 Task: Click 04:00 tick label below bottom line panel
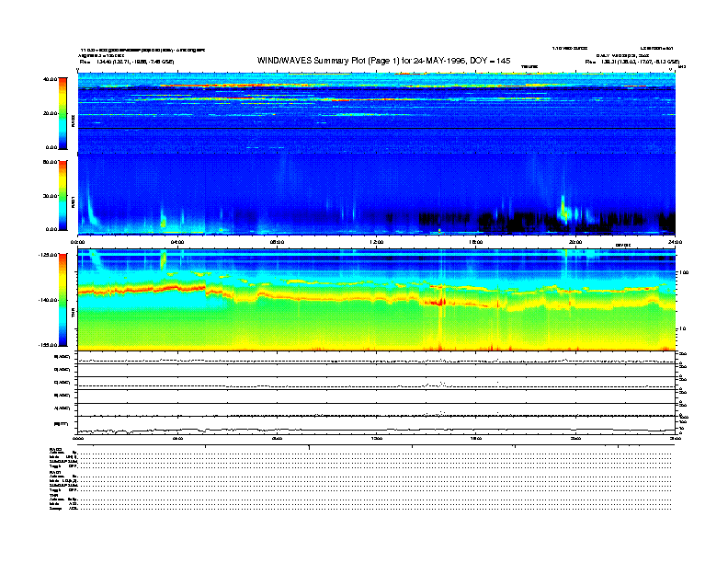(x=177, y=438)
